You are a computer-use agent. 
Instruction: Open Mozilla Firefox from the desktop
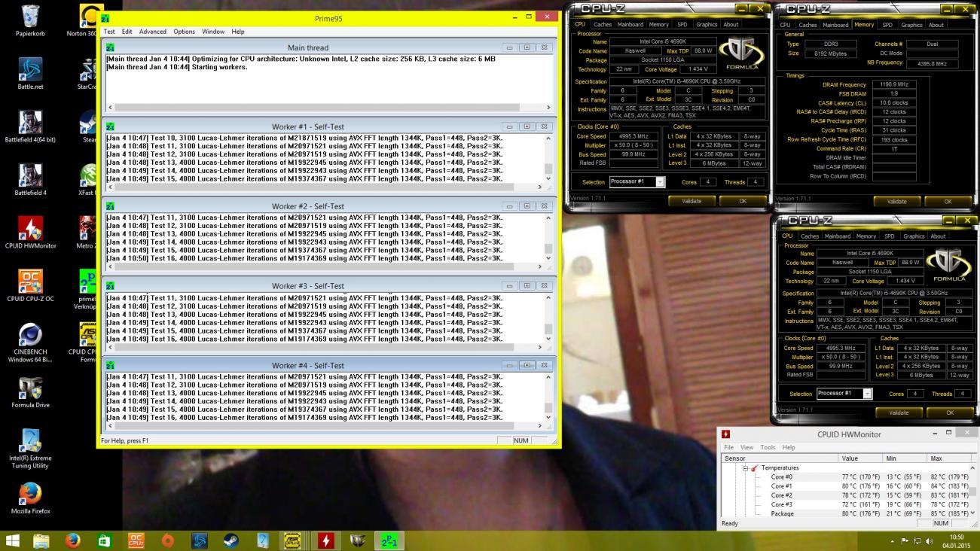pyautogui.click(x=31, y=498)
